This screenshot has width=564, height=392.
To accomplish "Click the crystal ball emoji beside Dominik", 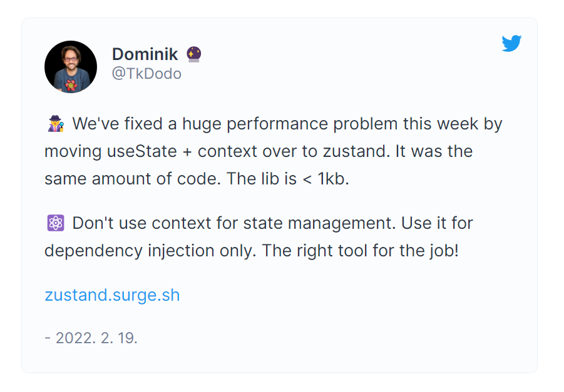I will (x=194, y=54).
